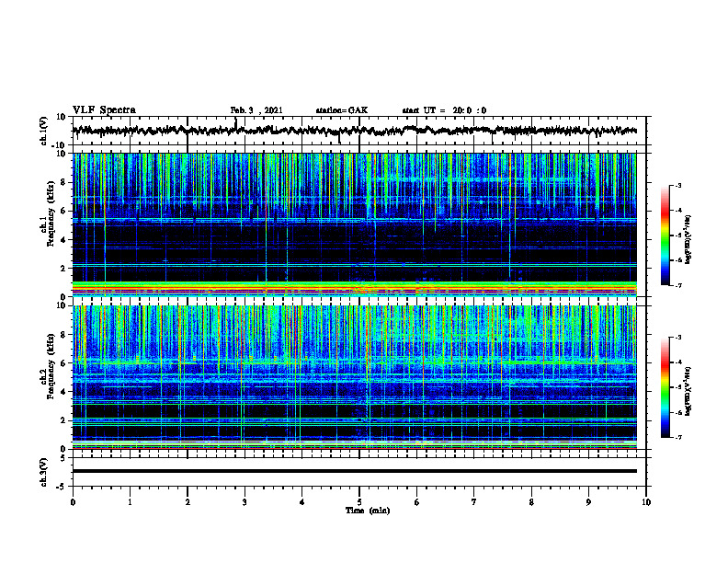This screenshot has width=728, height=563.
Task: Click the "VLF Spectra" plot title
Action: click(104, 110)
